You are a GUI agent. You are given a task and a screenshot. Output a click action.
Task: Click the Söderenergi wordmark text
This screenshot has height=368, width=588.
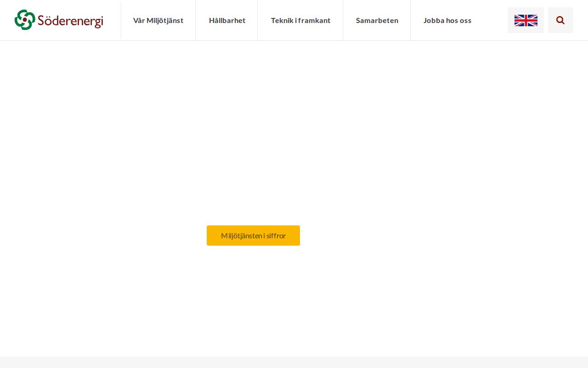point(71,20)
